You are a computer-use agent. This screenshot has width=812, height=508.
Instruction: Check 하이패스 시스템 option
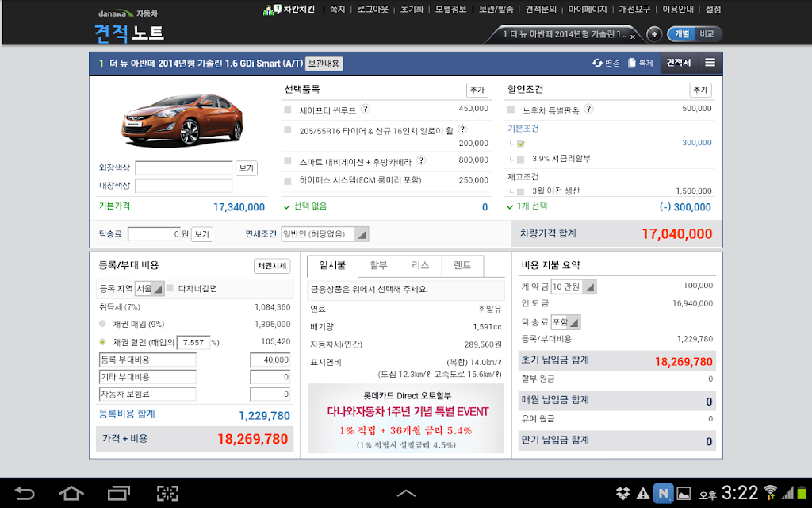(288, 181)
